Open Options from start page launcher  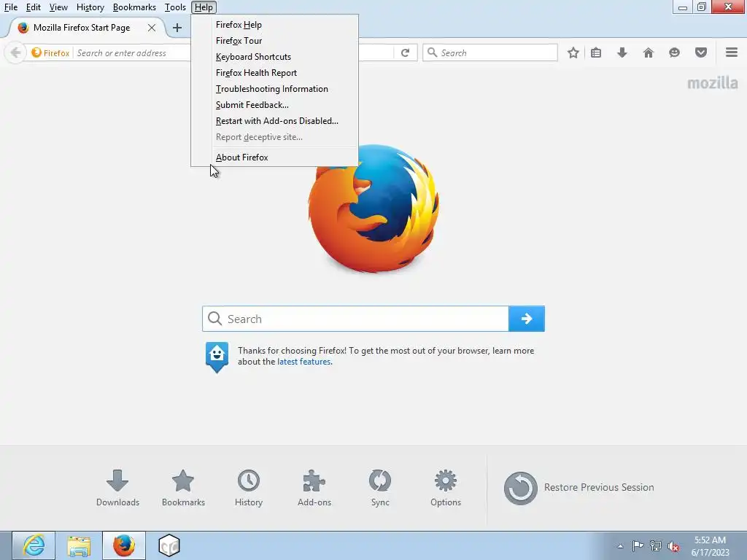click(446, 488)
